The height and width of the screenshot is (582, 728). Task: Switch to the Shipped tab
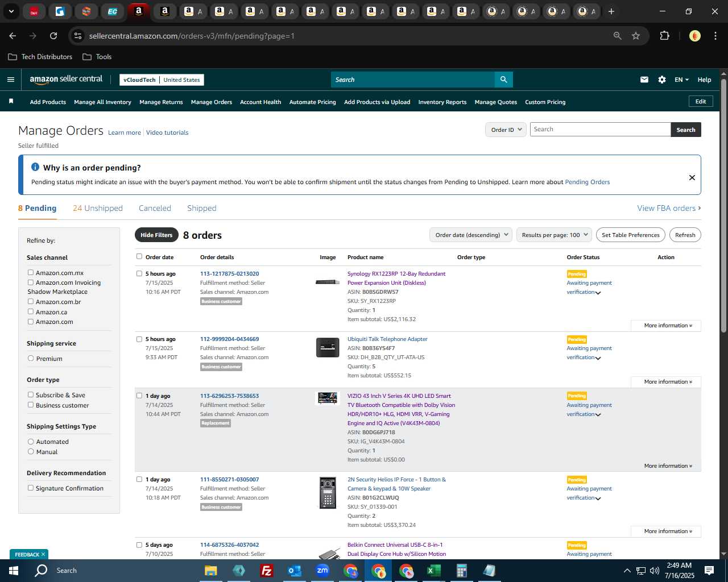pyautogui.click(x=202, y=208)
